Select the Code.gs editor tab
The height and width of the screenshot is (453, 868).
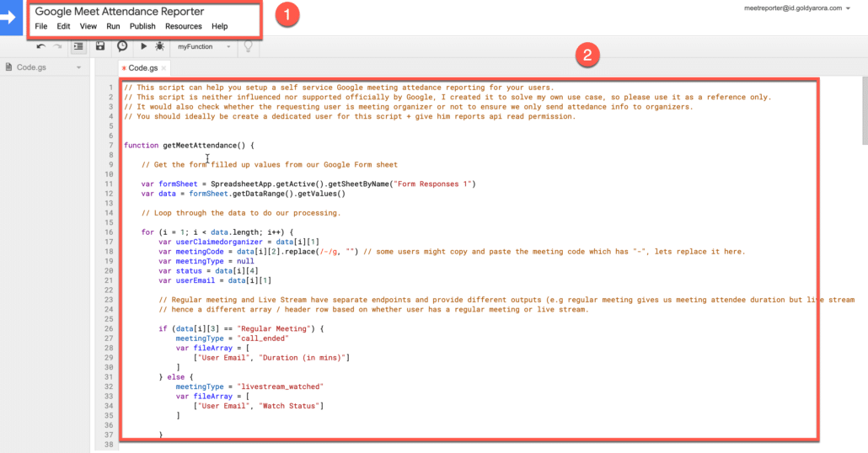point(142,68)
